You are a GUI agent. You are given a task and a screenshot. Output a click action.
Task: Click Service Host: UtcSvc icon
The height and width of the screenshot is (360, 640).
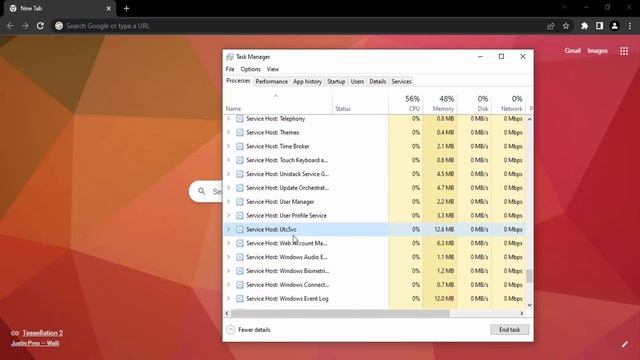click(x=240, y=229)
